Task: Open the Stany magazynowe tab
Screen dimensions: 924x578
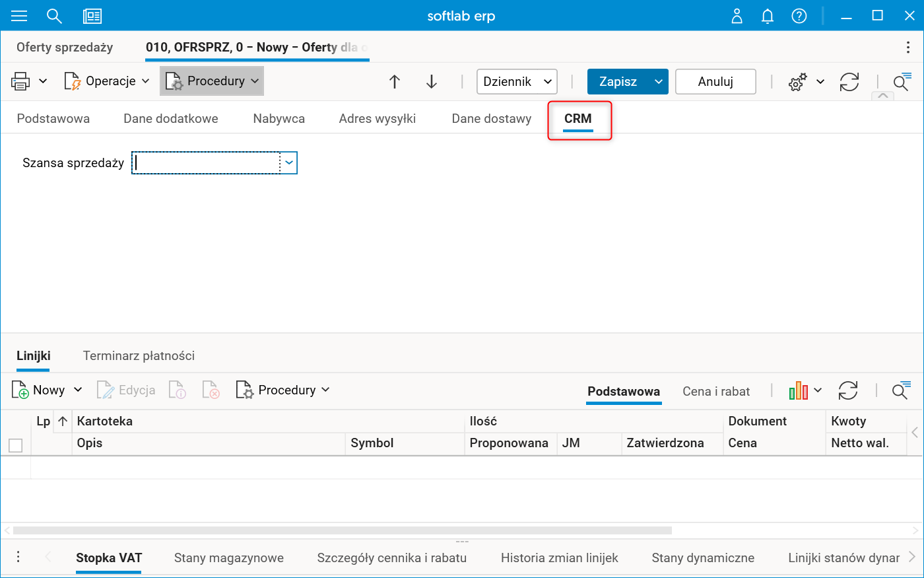Action: 229,558
